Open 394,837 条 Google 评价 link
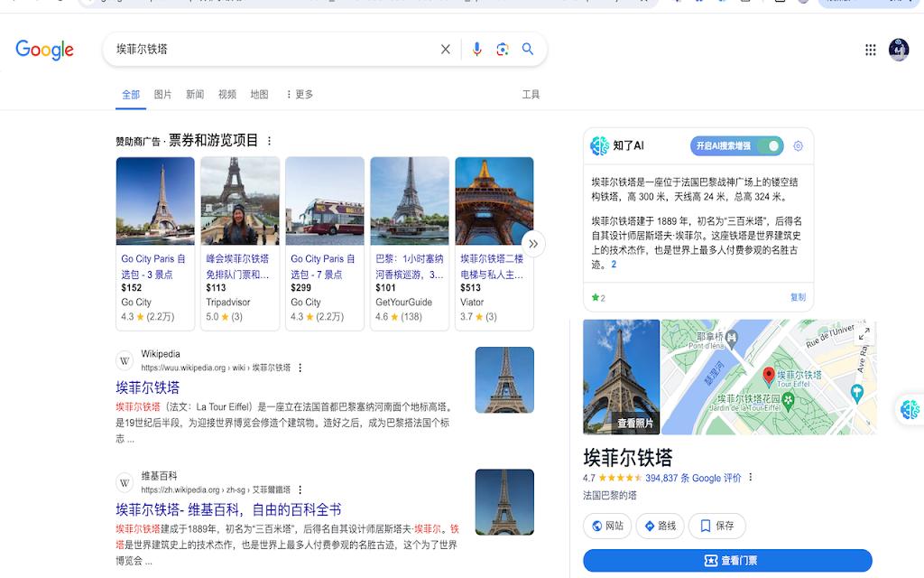Image resolution: width=924 pixels, height=578 pixels. (693, 478)
